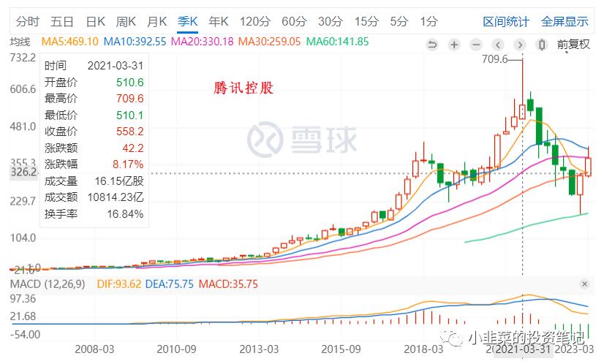Click the MACD (12,26,9) label
Viewport: 604px width, 364px height.
48,284
